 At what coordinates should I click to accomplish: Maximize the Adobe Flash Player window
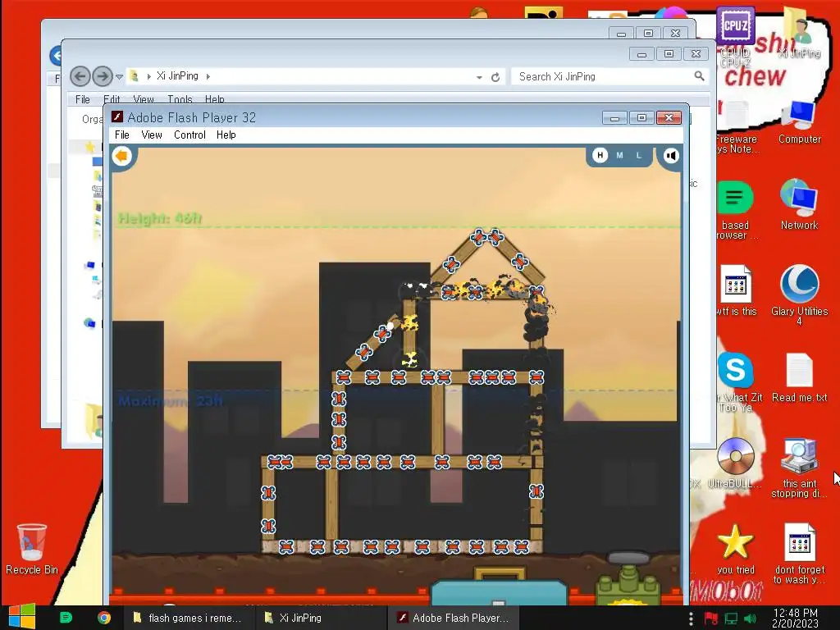[641, 118]
